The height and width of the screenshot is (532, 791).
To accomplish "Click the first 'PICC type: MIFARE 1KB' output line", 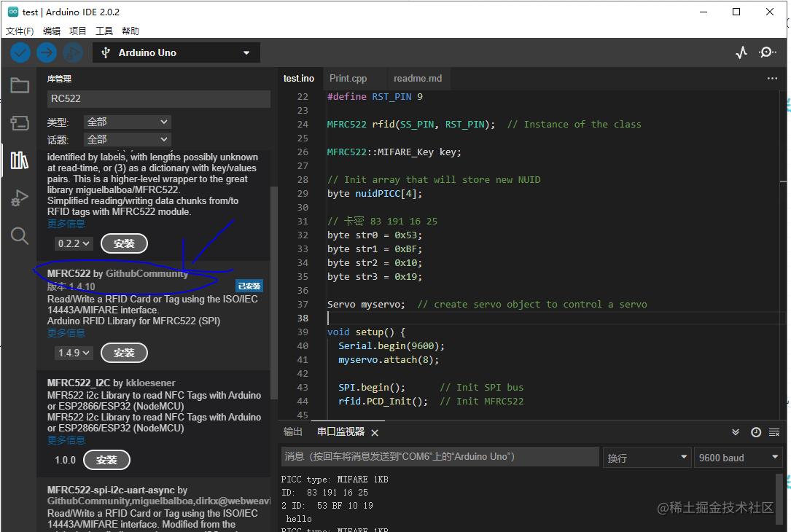I will (x=335, y=480).
